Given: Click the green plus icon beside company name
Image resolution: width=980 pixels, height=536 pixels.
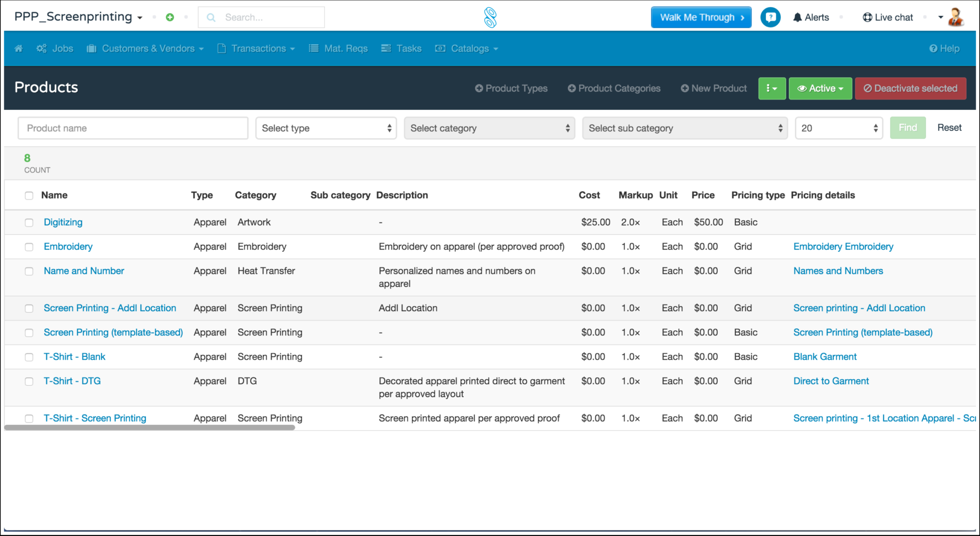Looking at the screenshot, I should 170,17.
